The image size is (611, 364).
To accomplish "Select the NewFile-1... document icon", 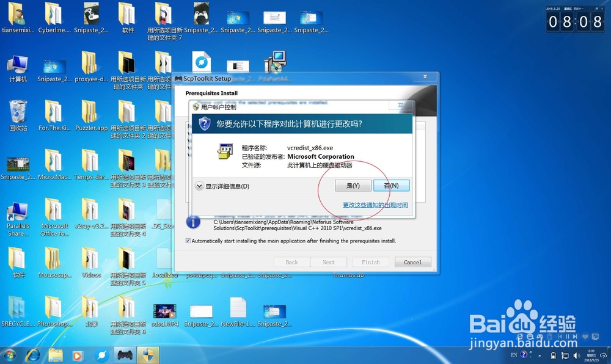I will [238, 312].
